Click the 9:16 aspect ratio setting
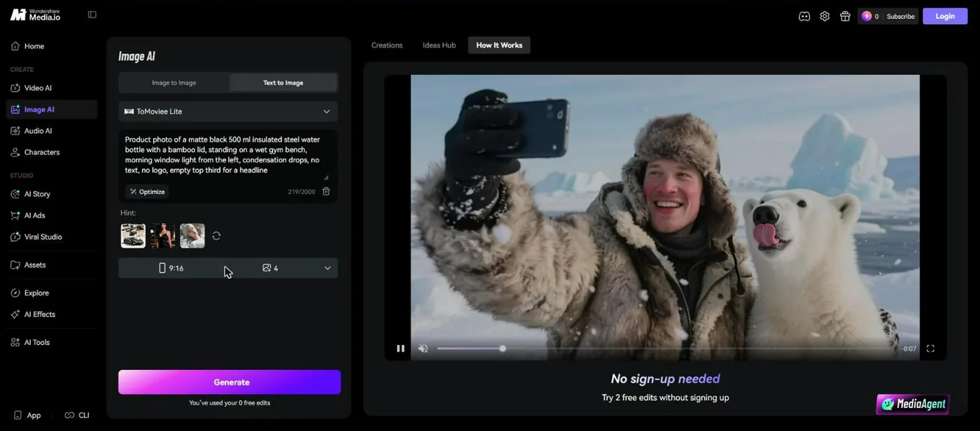The height and width of the screenshot is (431, 980). coord(171,268)
